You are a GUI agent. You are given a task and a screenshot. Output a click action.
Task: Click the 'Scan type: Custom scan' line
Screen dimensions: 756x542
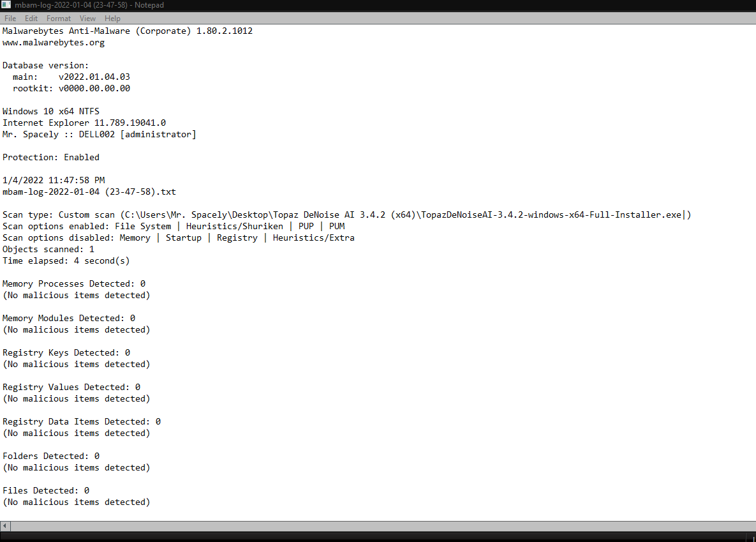coord(346,215)
